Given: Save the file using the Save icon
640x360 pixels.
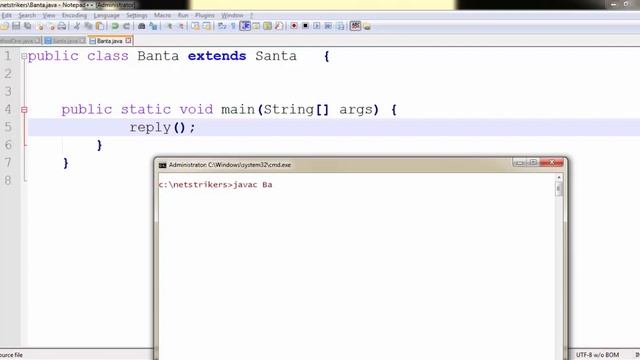Looking at the screenshot, I should (16, 26).
